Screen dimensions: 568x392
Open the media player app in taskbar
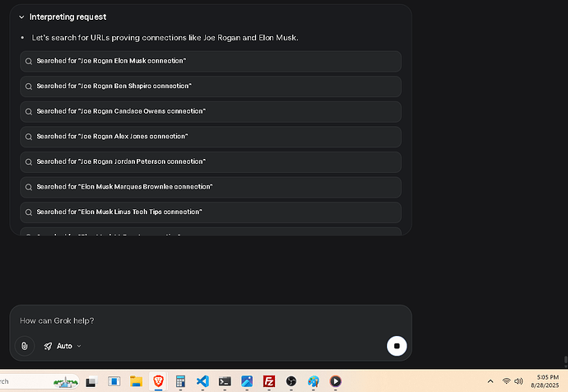(335, 381)
